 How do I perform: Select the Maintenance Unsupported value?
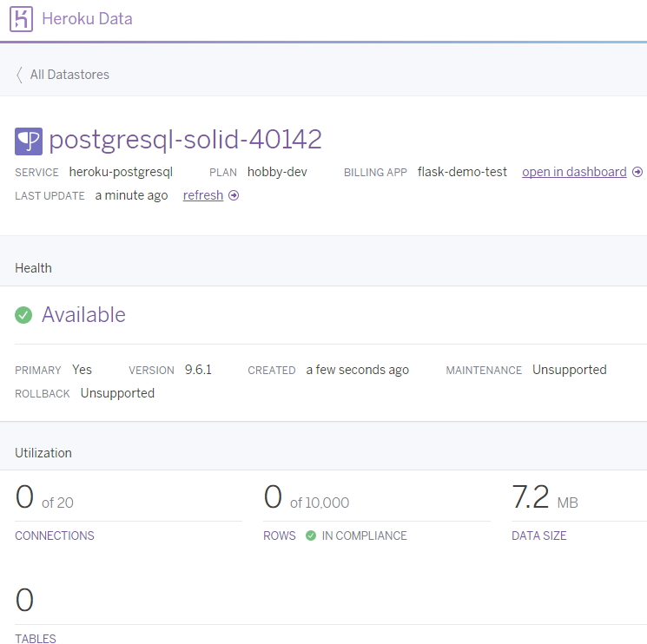coord(570,370)
